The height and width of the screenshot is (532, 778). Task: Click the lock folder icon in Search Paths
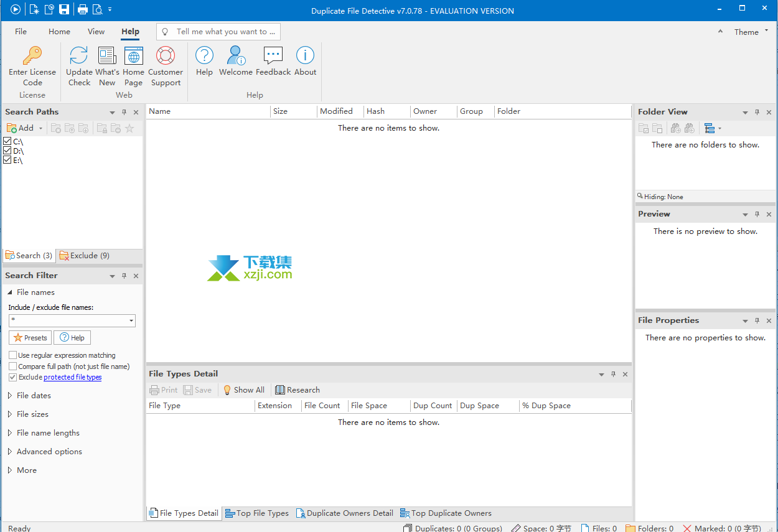point(102,128)
